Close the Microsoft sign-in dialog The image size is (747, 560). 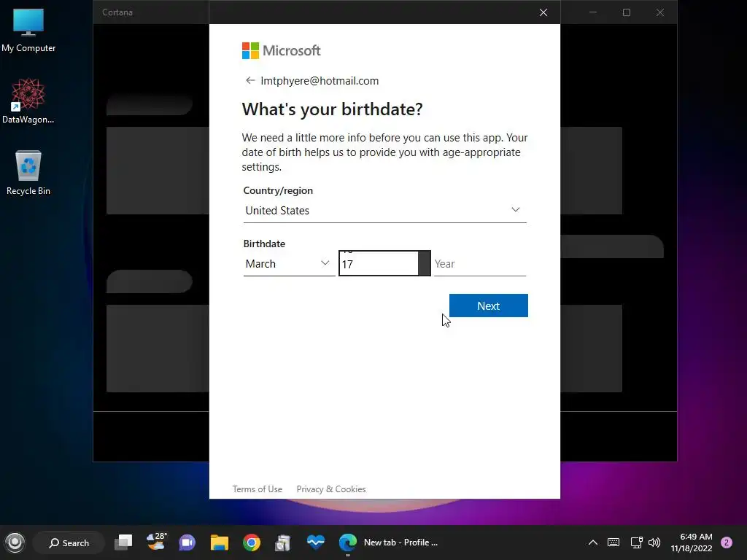[x=543, y=12]
